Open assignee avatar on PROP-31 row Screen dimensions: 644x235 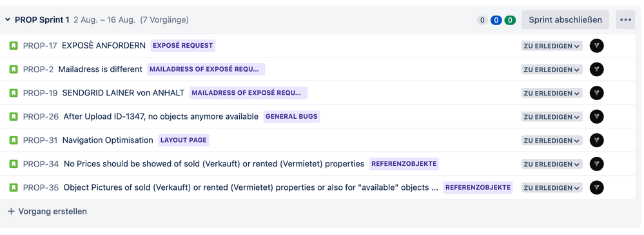[x=596, y=140]
